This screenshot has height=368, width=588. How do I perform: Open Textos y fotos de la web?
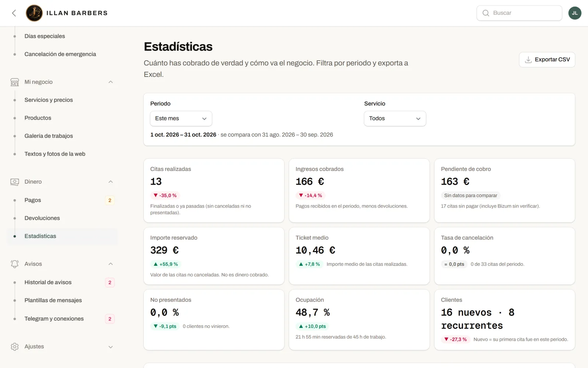coord(55,154)
